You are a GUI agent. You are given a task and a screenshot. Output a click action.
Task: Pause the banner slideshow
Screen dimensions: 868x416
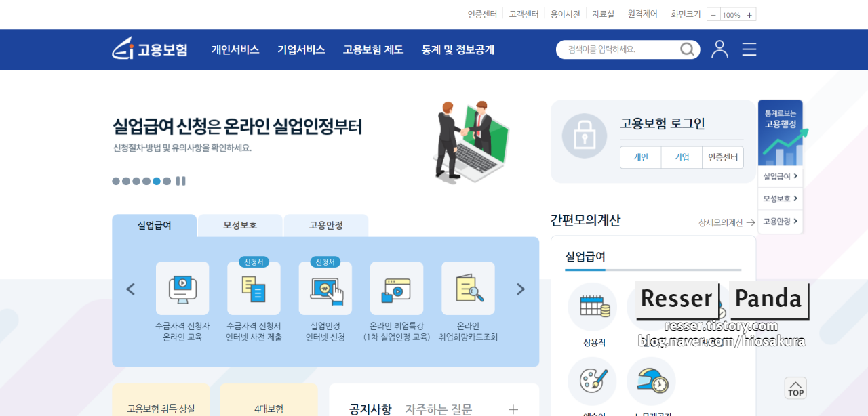tap(181, 181)
